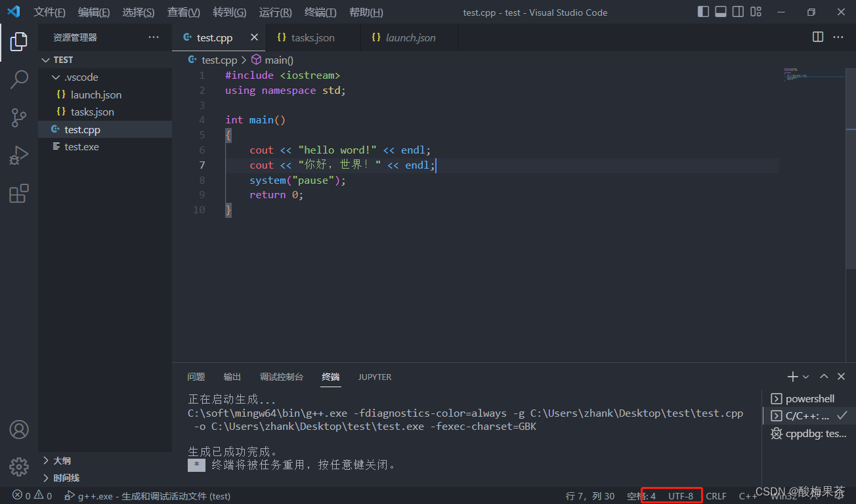This screenshot has height=504, width=856.
Task: Open the Manage gear icon
Action: [x=19, y=467]
